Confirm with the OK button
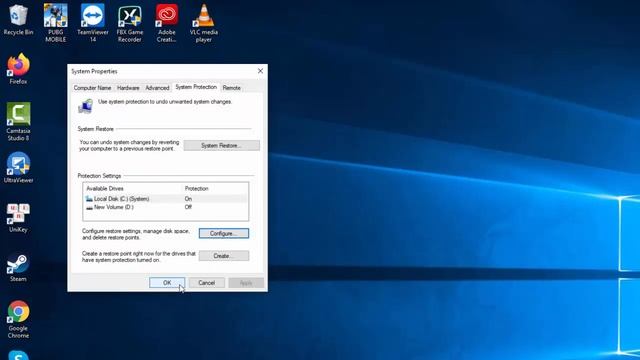This screenshot has width=640, height=360. tap(167, 283)
